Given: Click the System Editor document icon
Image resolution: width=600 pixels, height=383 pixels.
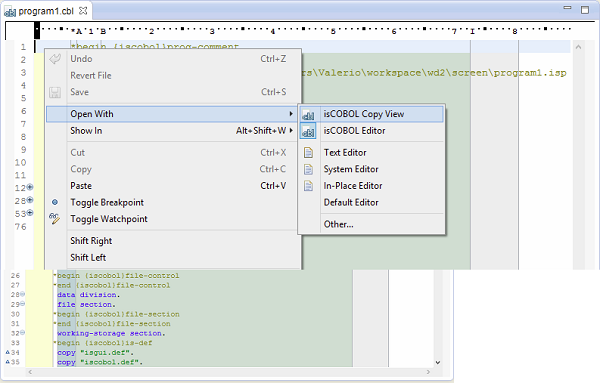Looking at the screenshot, I should coord(308,169).
